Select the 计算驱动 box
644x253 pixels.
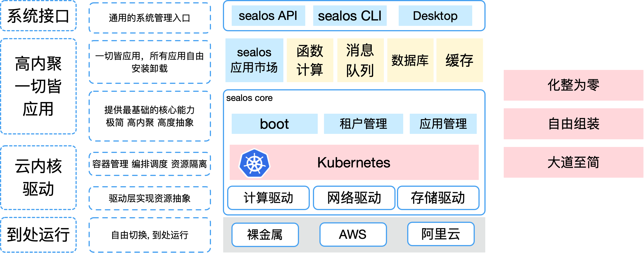(x=268, y=198)
